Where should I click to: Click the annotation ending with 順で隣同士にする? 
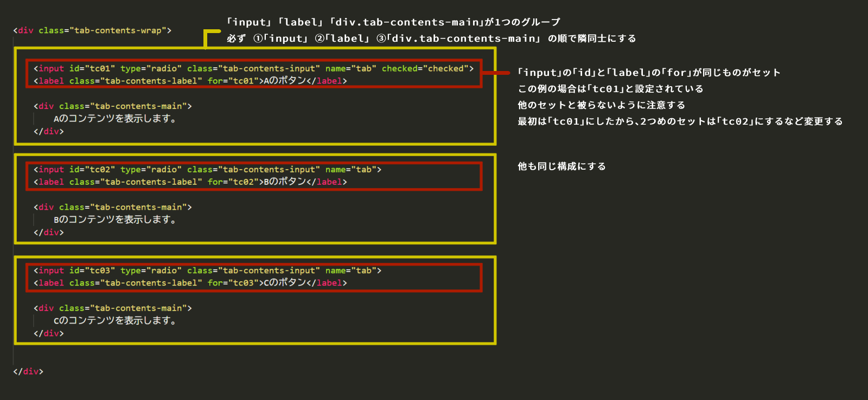[x=431, y=38]
